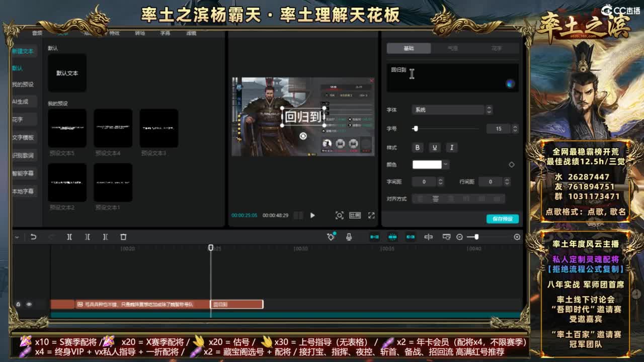The height and width of the screenshot is (362, 644).
Task: Click the microphone record voiceover icon
Action: [349, 237]
